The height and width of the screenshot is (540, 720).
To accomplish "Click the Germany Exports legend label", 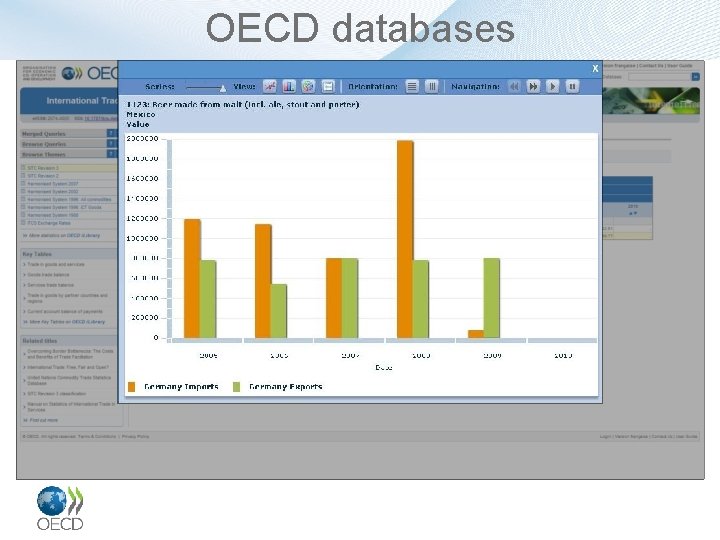I will pyautogui.click(x=286, y=387).
